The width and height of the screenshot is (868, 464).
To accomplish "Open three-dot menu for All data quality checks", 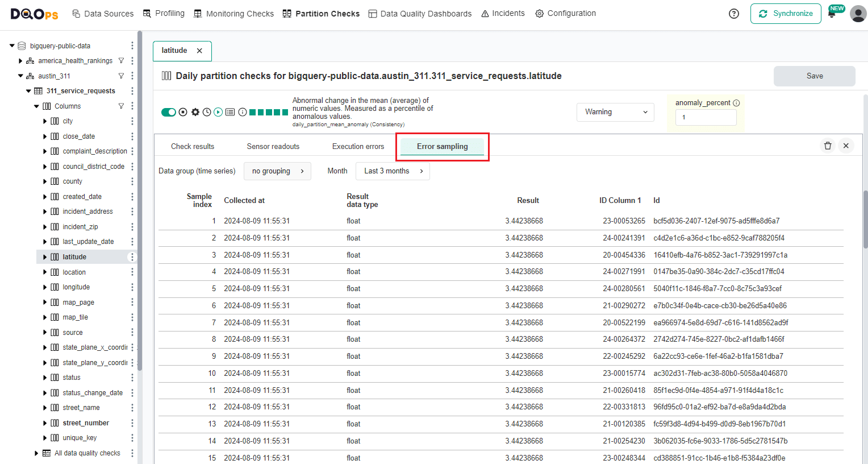I will pos(132,453).
